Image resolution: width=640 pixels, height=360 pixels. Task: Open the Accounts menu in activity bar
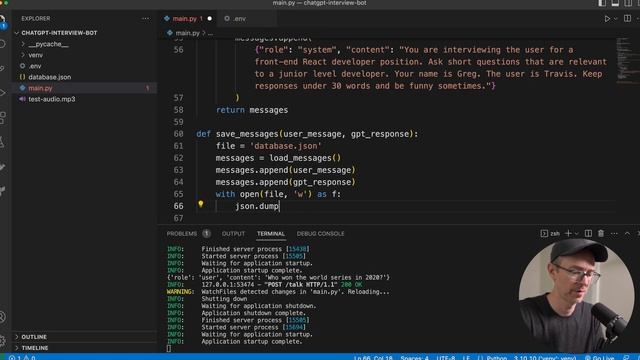tap(2, 317)
